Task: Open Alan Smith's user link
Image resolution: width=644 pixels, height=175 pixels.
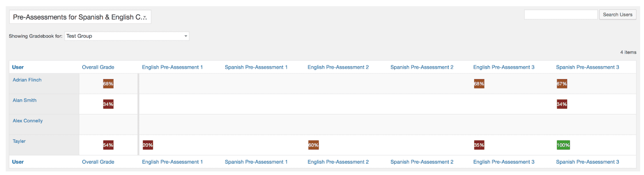Action: (x=25, y=100)
